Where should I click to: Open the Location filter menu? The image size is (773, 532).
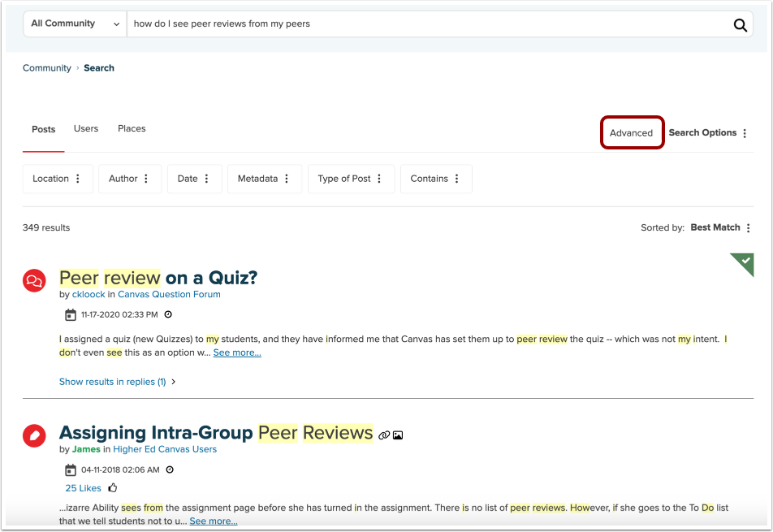[x=58, y=179]
